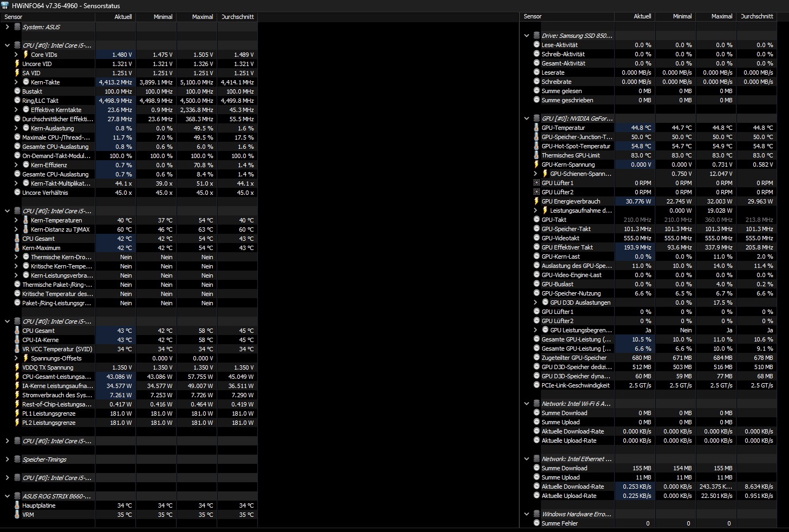Click the PL2 Leistungsgrenze power icon
Image resolution: width=789 pixels, height=532 pixels.
(17, 423)
